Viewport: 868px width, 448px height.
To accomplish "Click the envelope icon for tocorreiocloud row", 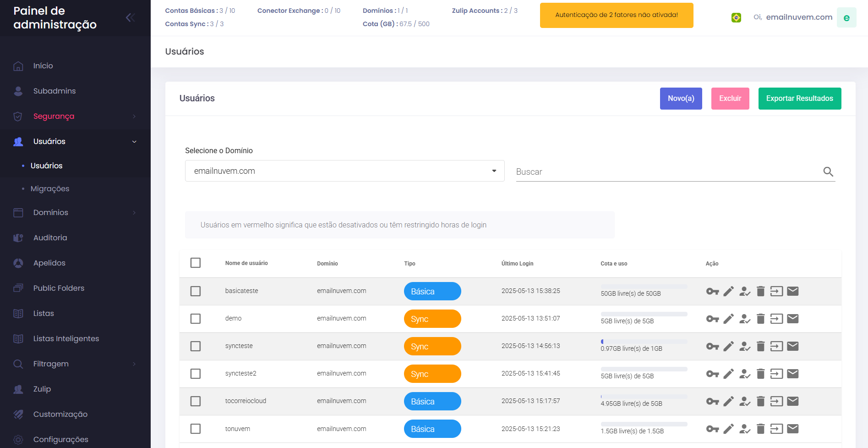I will pyautogui.click(x=792, y=401).
